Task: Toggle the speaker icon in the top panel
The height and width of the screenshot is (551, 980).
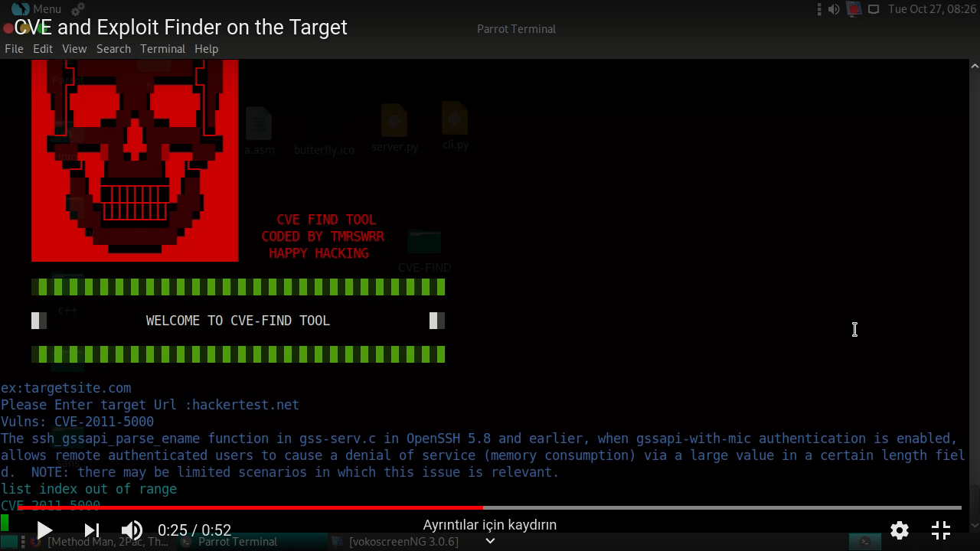Action: coord(834,8)
